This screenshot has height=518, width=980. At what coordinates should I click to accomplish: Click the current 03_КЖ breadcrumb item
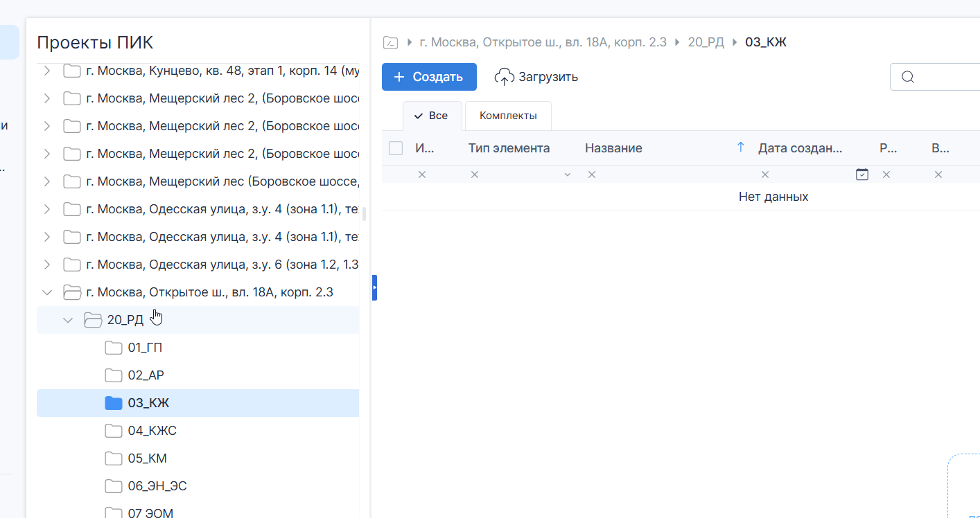pyautogui.click(x=766, y=42)
